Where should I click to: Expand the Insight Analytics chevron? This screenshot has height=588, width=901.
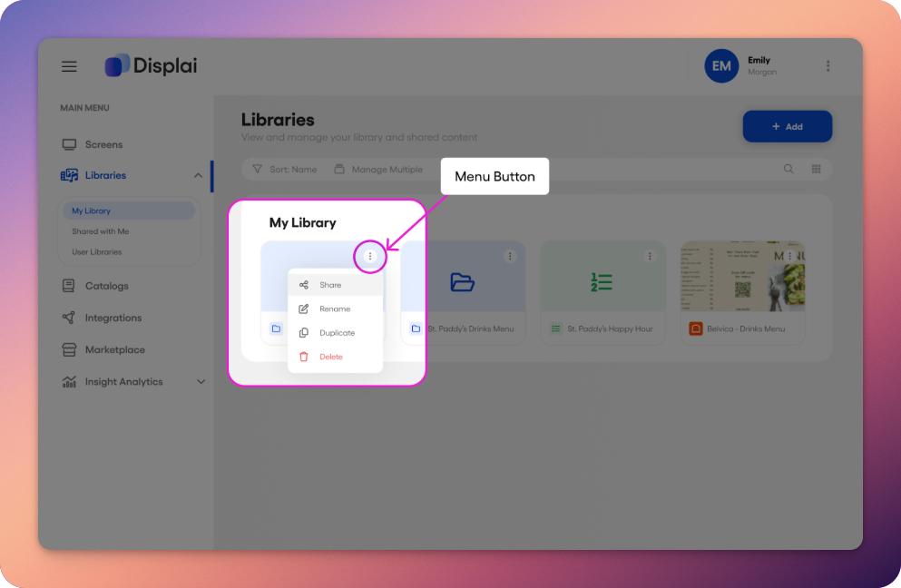[x=201, y=382]
